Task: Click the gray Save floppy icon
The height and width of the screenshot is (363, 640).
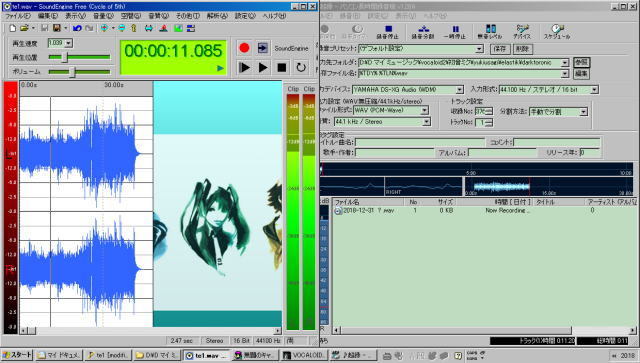Action: click(x=44, y=28)
